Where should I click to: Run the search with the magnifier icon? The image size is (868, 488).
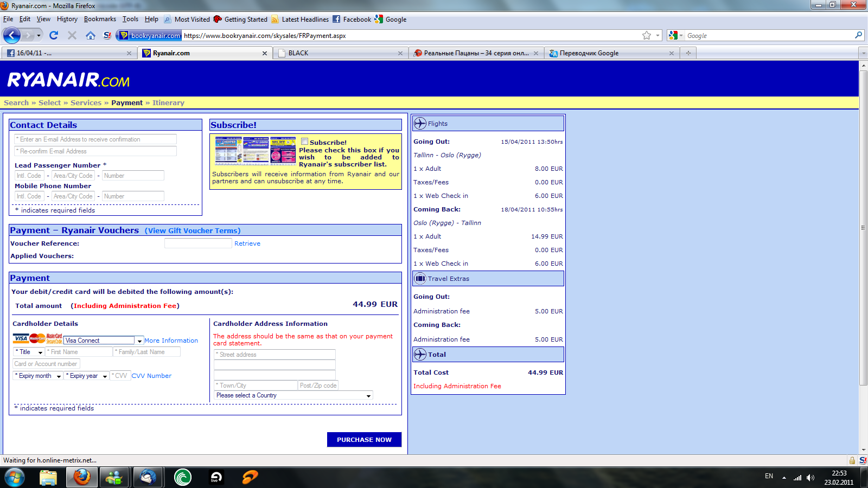(858, 35)
